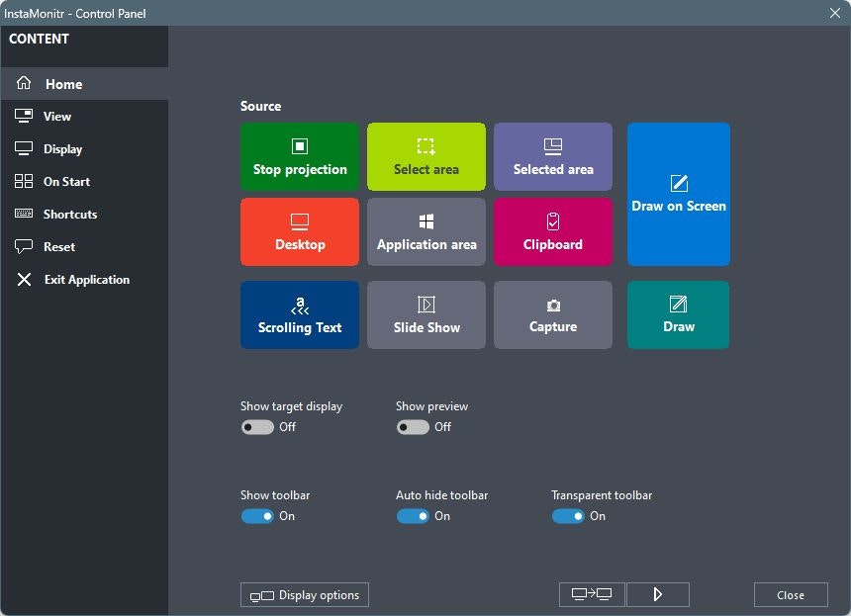Select the Application area tile

(426, 232)
